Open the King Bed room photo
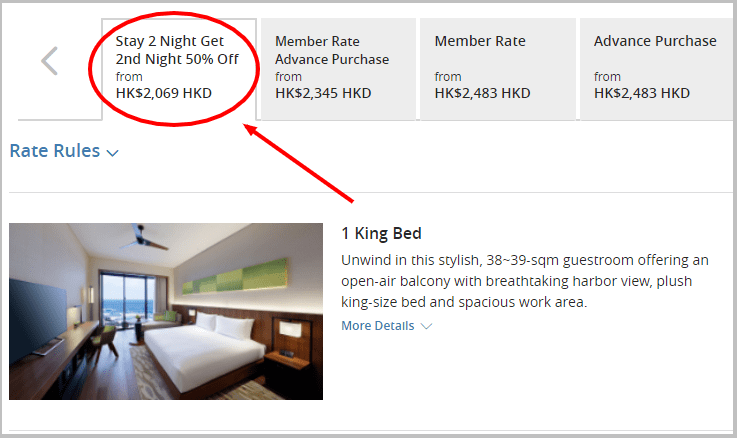 click(x=166, y=311)
